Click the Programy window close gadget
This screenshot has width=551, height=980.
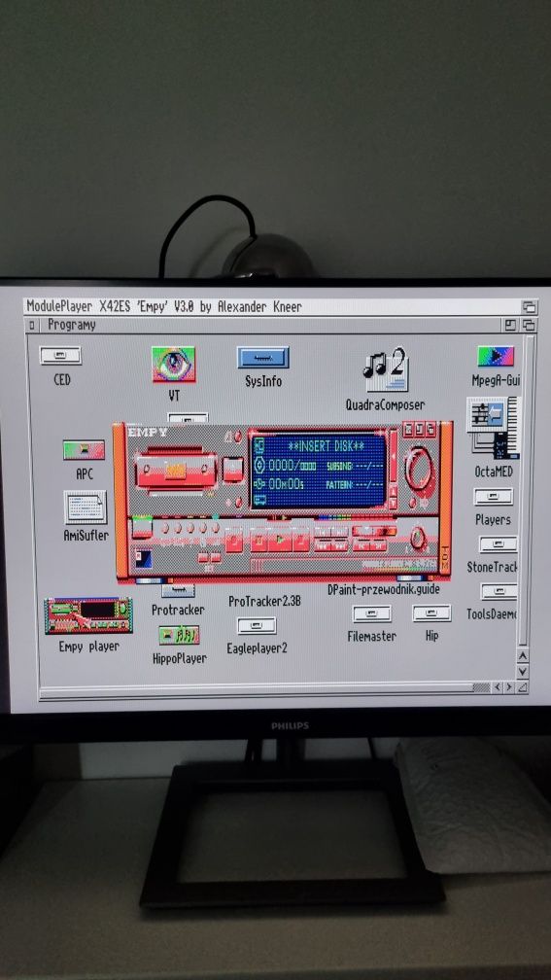click(x=32, y=326)
